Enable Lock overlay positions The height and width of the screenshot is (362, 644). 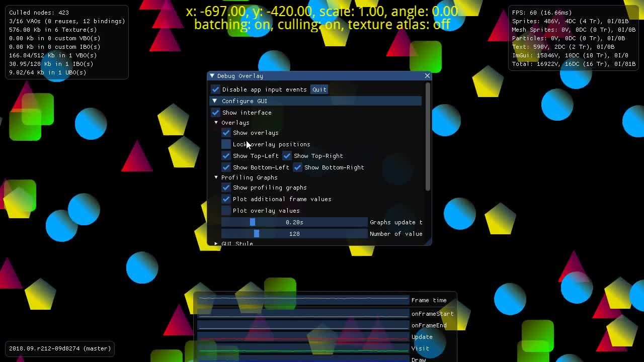point(226,144)
